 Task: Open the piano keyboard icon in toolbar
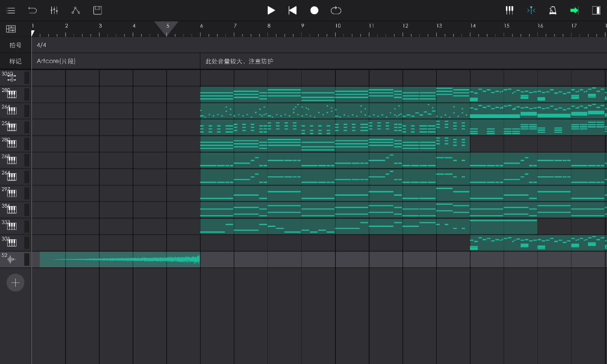[509, 10]
